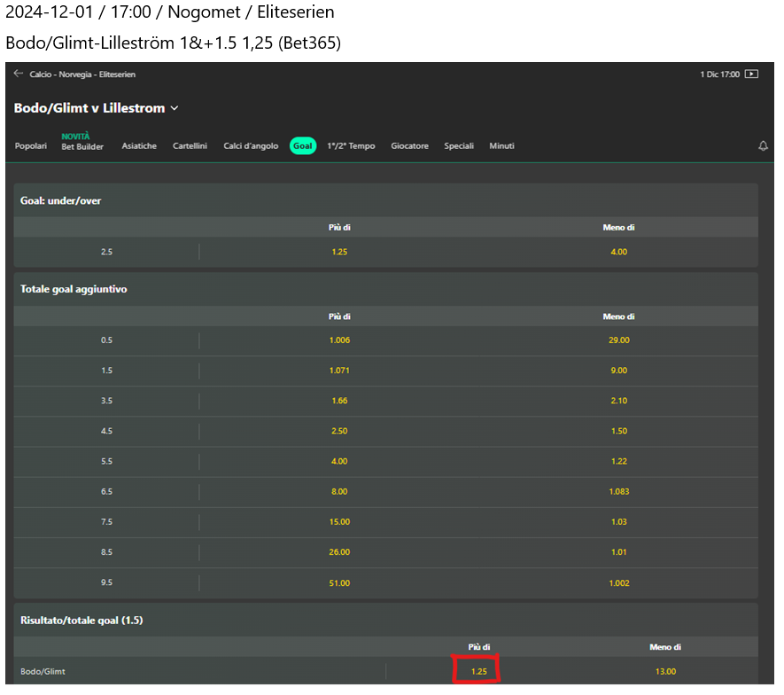The image size is (784, 695).
Task: Collapse the Risultato/totale goal (1.5) section
Action: pos(82,621)
